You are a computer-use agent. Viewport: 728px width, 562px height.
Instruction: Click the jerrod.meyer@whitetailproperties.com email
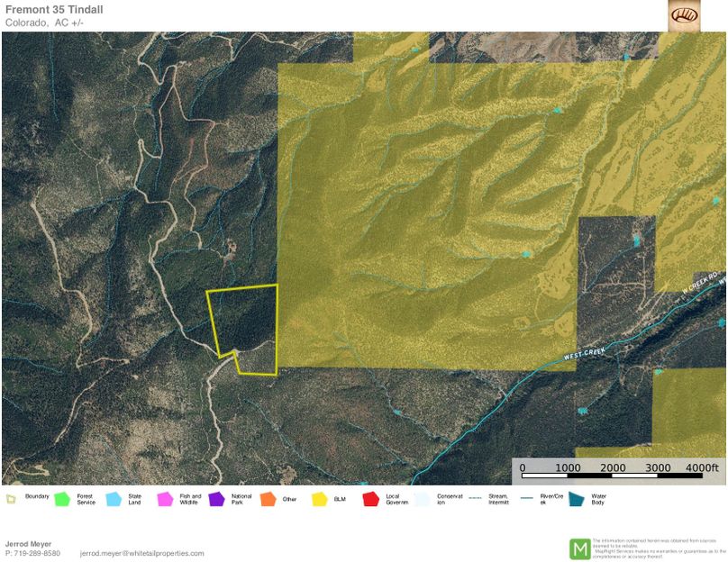[141, 553]
